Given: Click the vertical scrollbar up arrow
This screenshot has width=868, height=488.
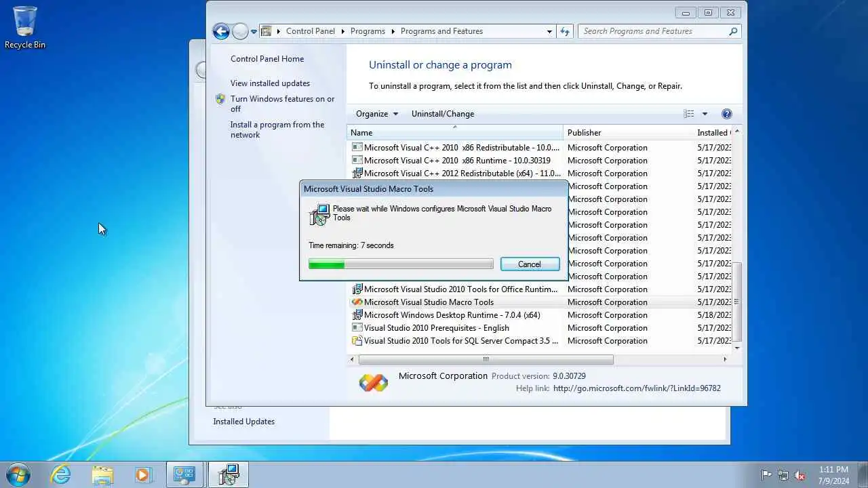Looking at the screenshot, I should click(738, 131).
